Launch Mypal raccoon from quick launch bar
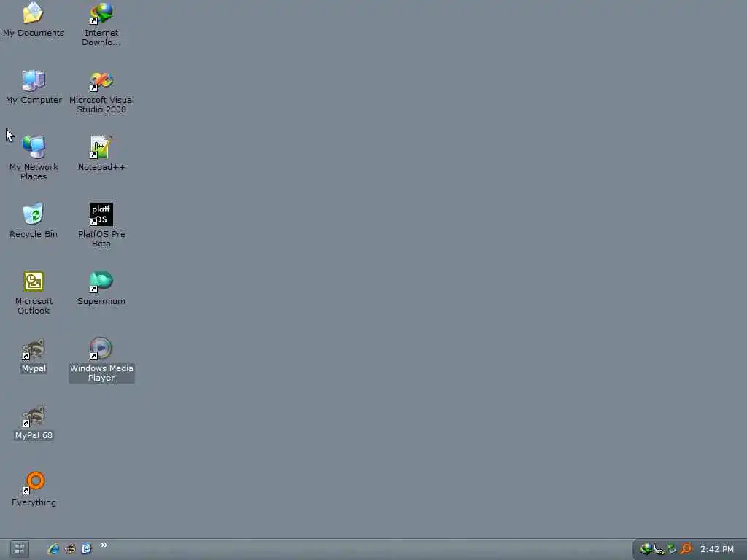This screenshot has width=747, height=560. [x=70, y=549]
